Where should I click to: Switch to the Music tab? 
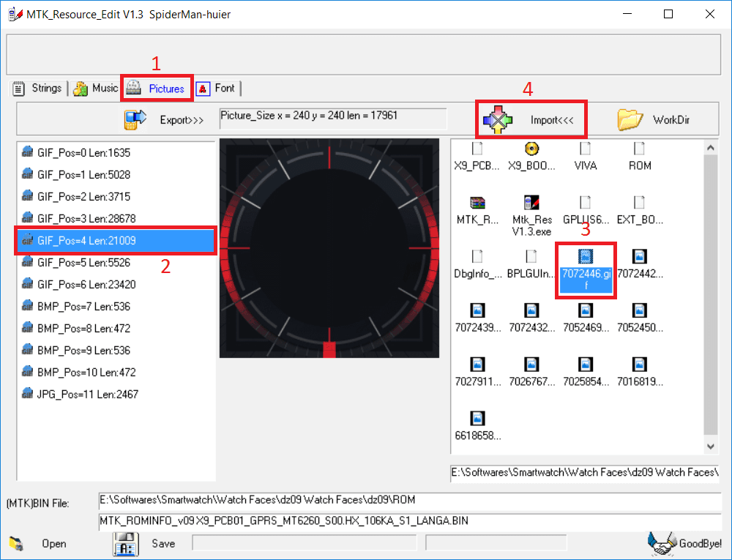(x=95, y=89)
